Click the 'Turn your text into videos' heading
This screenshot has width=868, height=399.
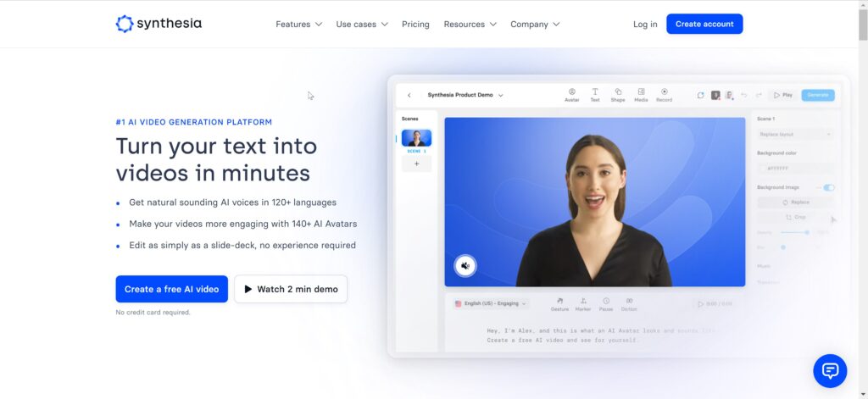click(216, 159)
